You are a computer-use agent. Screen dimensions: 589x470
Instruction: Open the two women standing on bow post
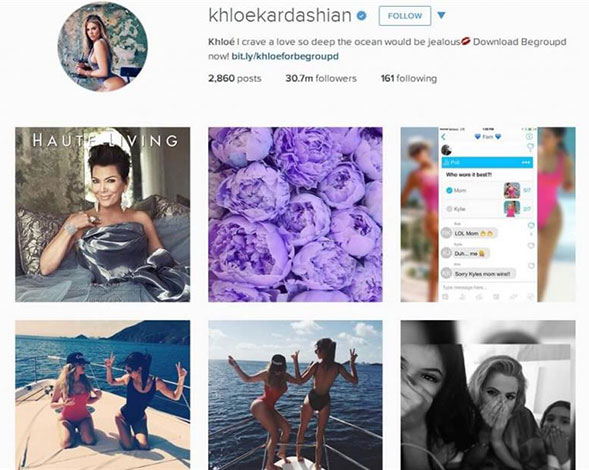(x=295, y=395)
